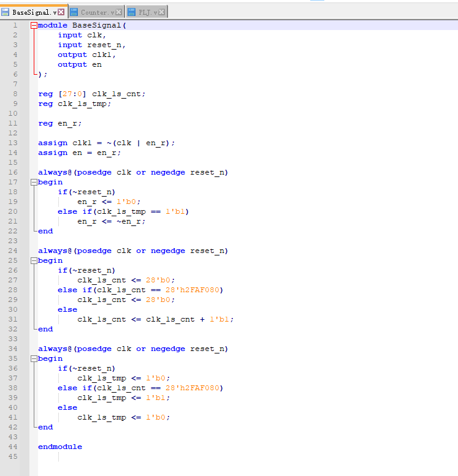Click line number 1 in the margin
The image size is (458, 476).
[15, 25]
